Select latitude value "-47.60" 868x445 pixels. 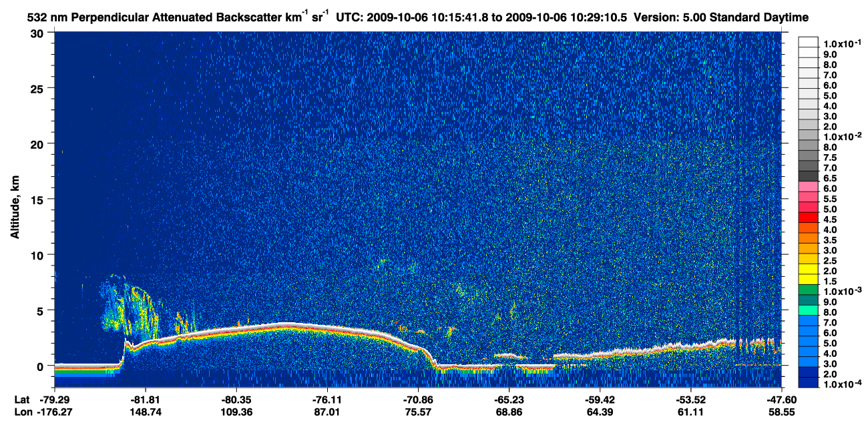pyautogui.click(x=781, y=400)
